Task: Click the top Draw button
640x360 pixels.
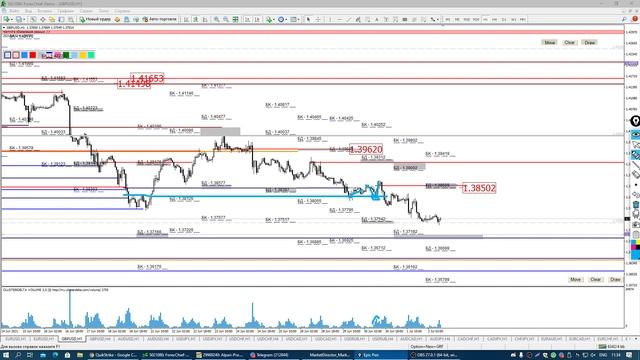Action: click(589, 42)
